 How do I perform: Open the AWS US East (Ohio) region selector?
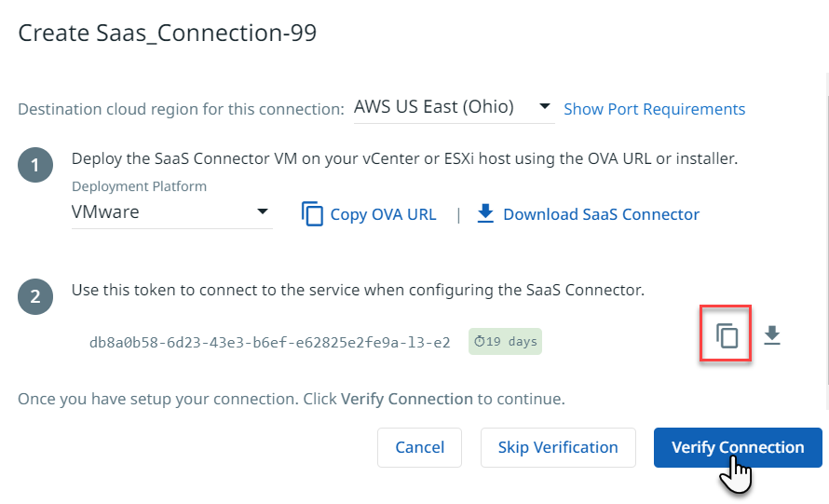[434, 107]
